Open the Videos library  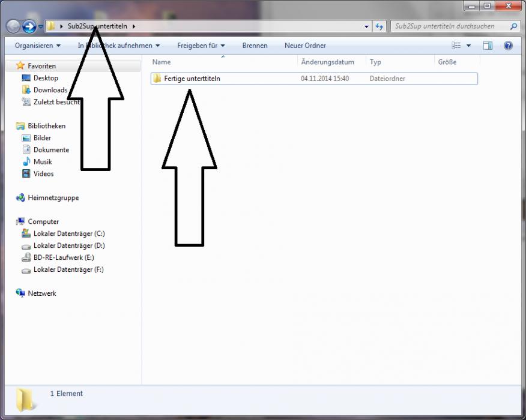click(44, 173)
